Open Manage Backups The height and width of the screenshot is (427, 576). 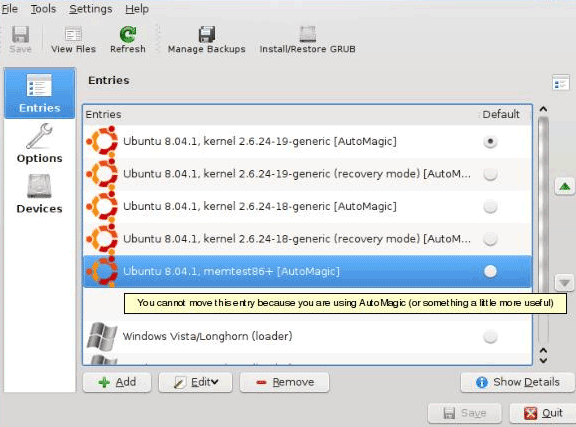pos(206,40)
